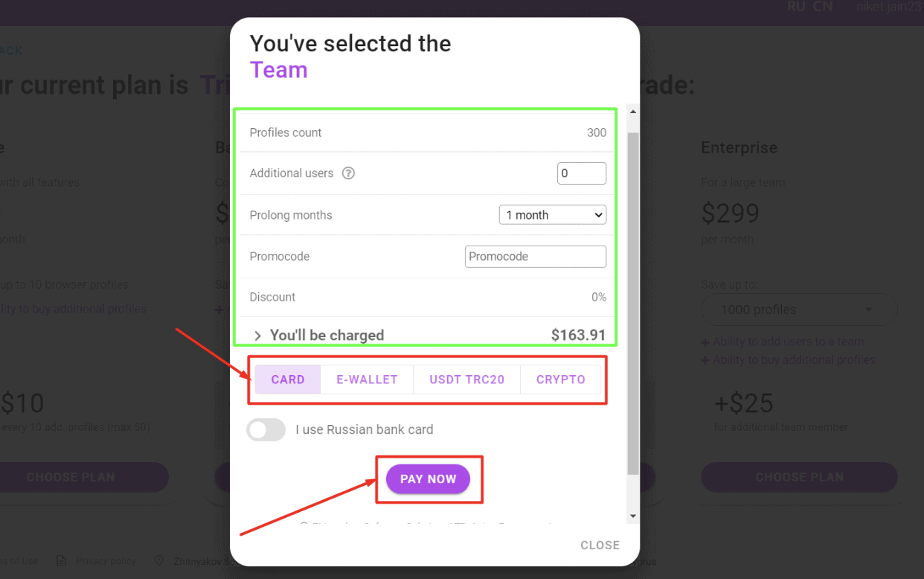Switch site language to RU
Viewport: 924px width, 579px height.
796,7
